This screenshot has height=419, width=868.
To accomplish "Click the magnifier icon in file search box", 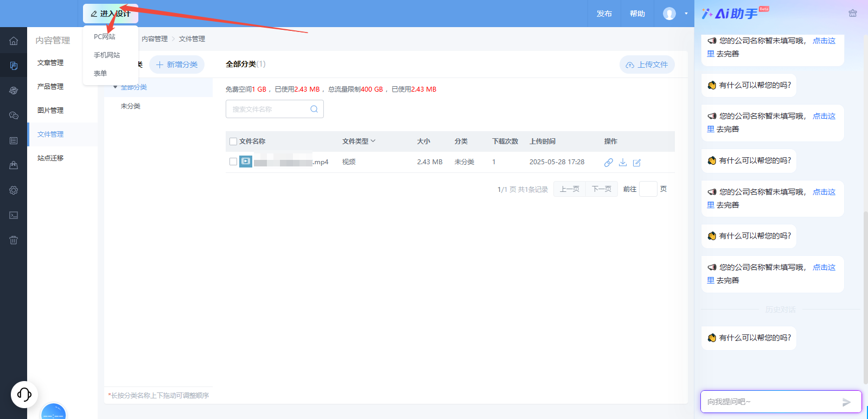I will pos(314,109).
